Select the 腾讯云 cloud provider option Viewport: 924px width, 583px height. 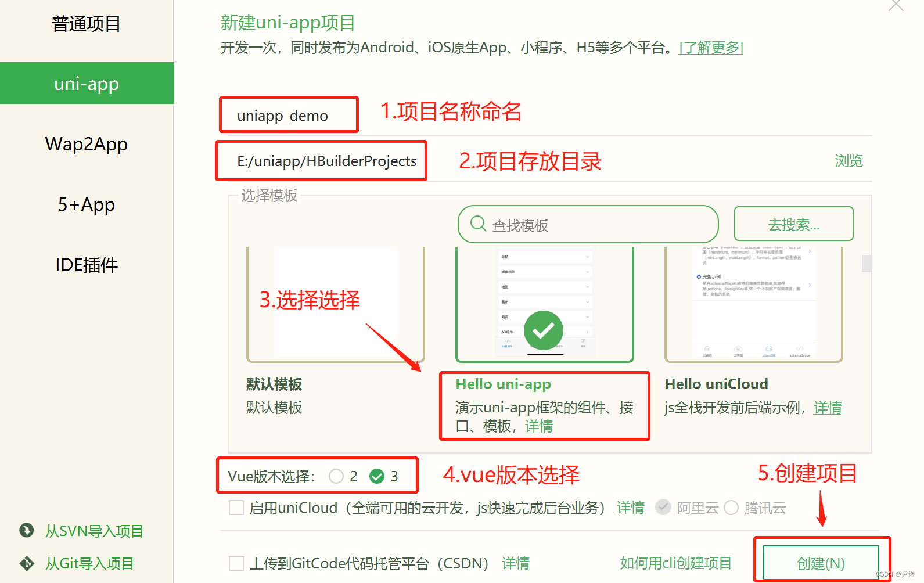731,508
